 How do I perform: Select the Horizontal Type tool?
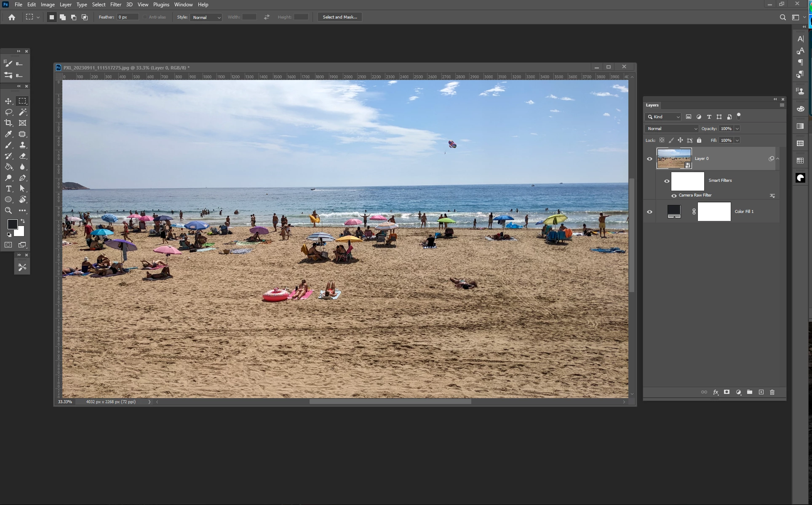pyautogui.click(x=8, y=189)
